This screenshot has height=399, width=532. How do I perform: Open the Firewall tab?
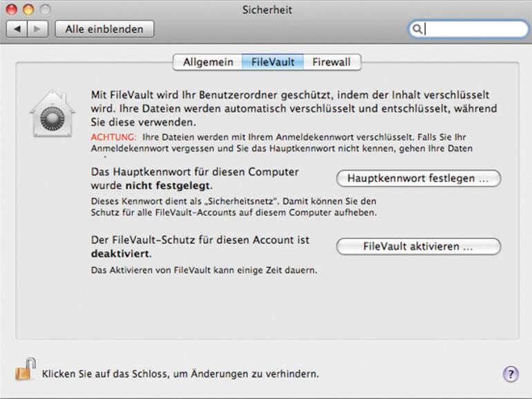332,62
